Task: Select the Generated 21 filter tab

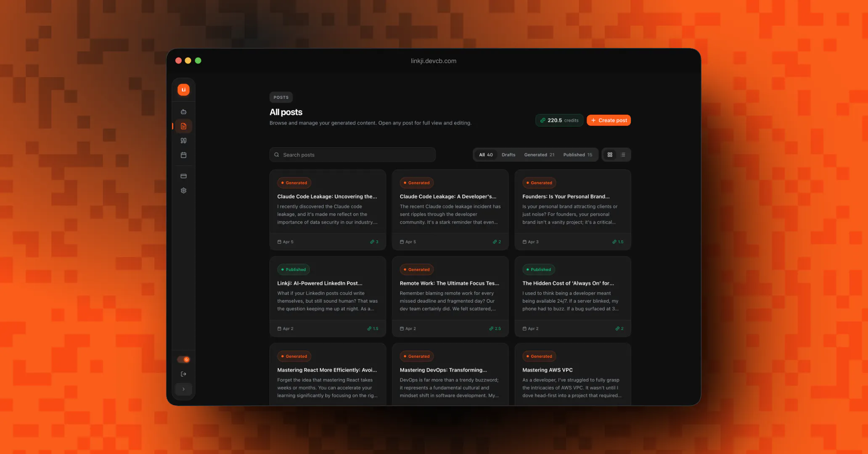Action: pos(539,155)
